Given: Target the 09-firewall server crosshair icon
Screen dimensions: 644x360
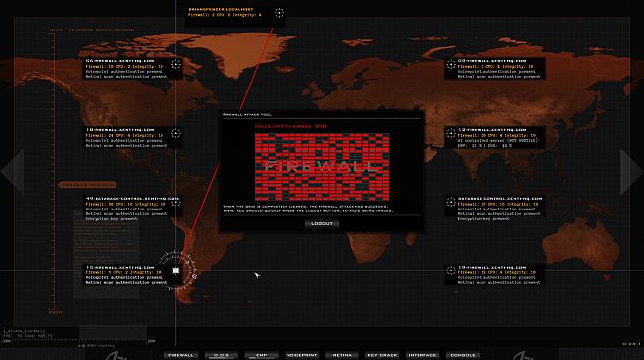Looking at the screenshot, I should tap(451, 64).
